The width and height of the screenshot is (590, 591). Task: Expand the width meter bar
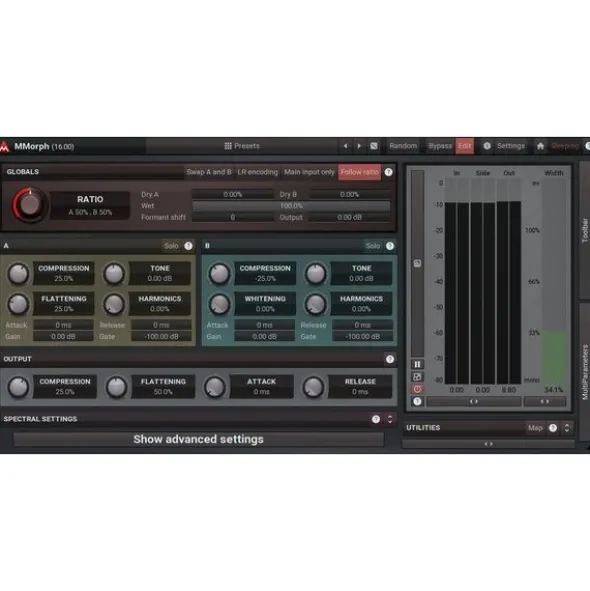pos(545,401)
